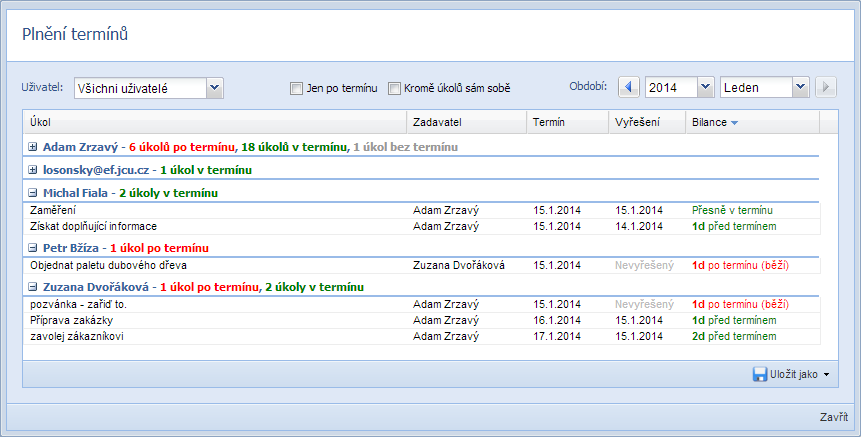Open the Uložit jako menu arrow
The width and height of the screenshot is (861, 437).
(826, 375)
